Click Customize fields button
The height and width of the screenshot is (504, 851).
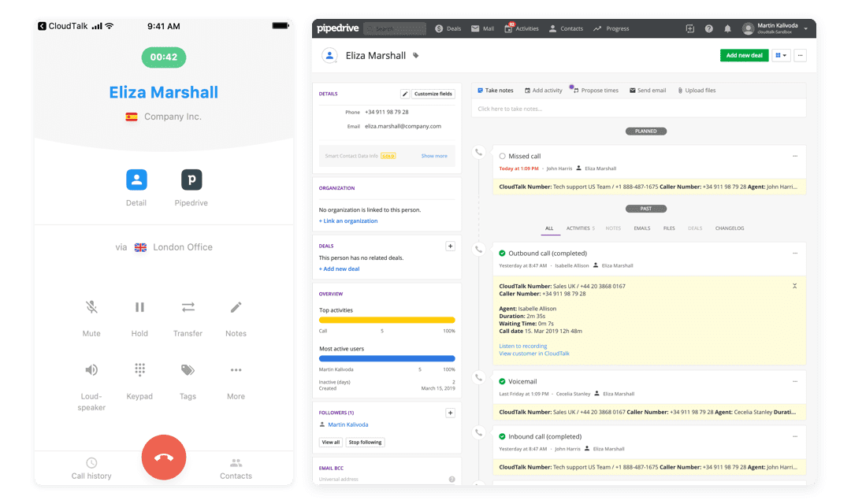(x=433, y=94)
